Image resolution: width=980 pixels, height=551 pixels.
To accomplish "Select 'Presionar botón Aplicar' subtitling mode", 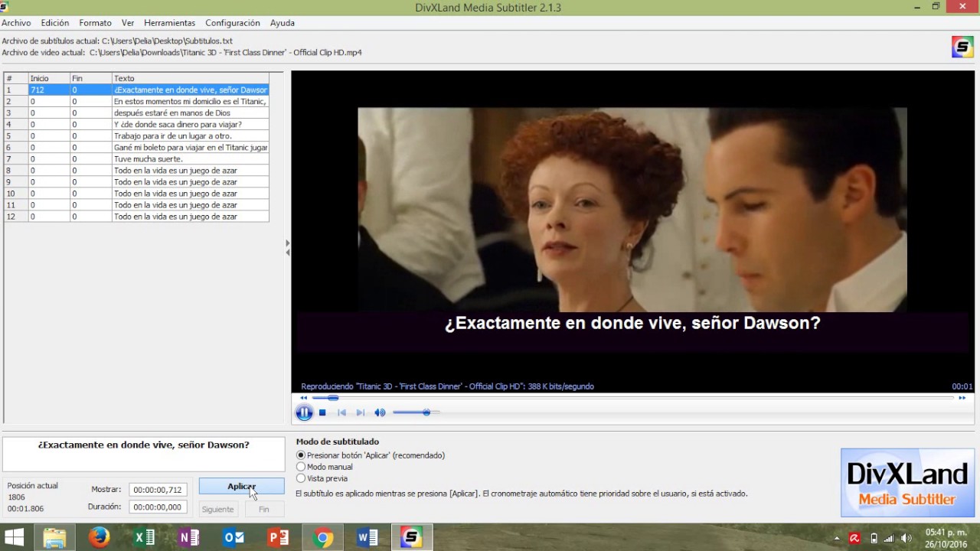I will (x=371, y=455).
